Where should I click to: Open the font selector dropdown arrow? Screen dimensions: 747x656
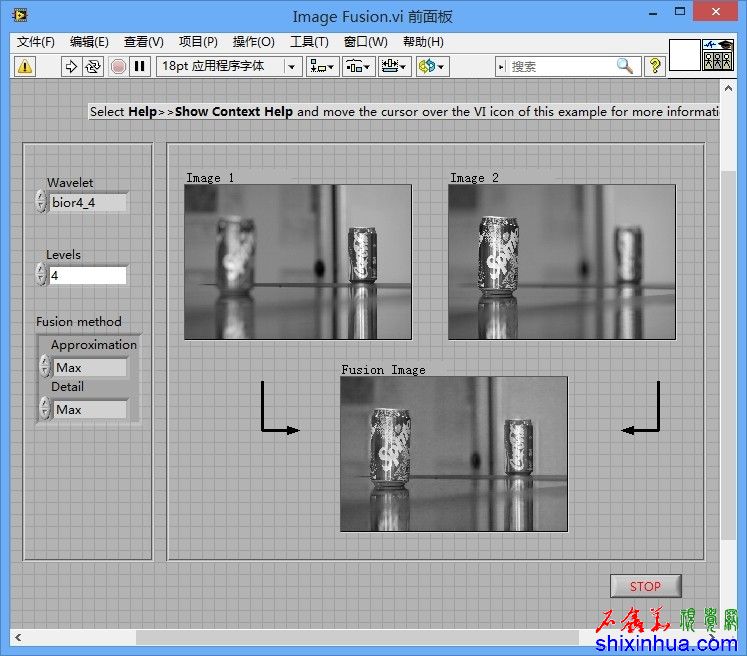click(x=292, y=67)
